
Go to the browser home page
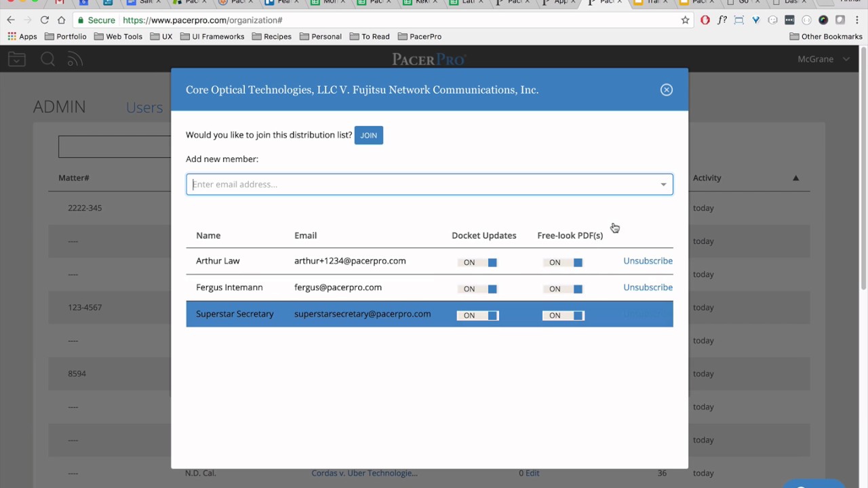click(x=62, y=20)
